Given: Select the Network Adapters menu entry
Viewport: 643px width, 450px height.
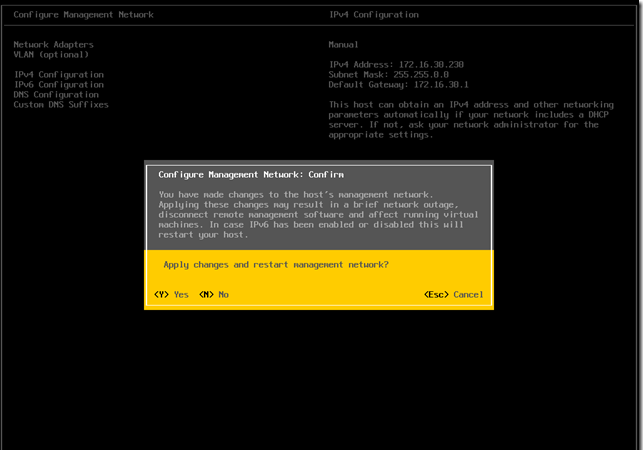Looking at the screenshot, I should coord(53,44).
